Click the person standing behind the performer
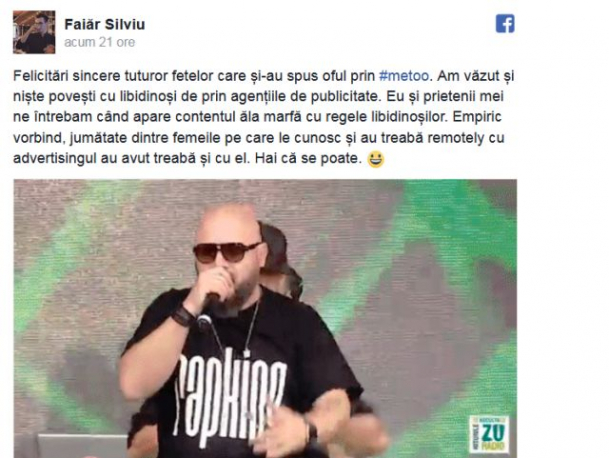 coord(282,260)
